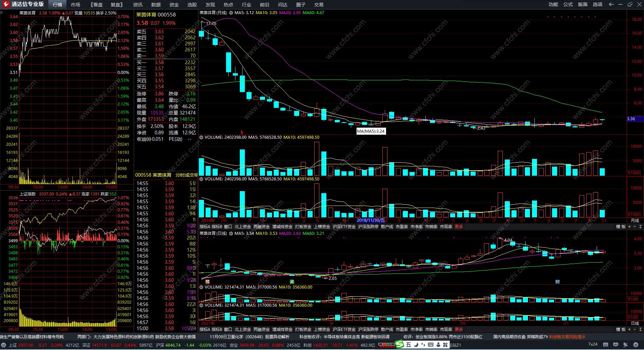Show 两融资金 on the monthly chart
This screenshot has width=644, height=350.
point(262,227)
